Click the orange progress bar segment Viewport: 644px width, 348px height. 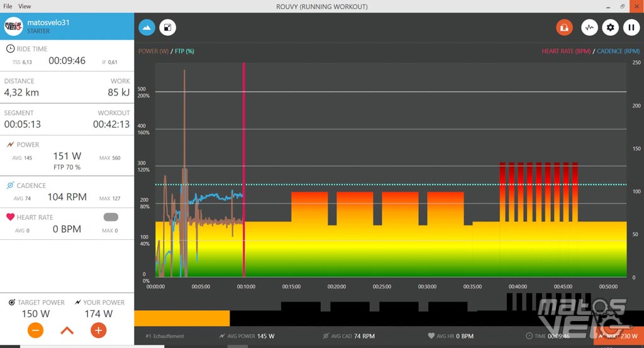point(182,318)
